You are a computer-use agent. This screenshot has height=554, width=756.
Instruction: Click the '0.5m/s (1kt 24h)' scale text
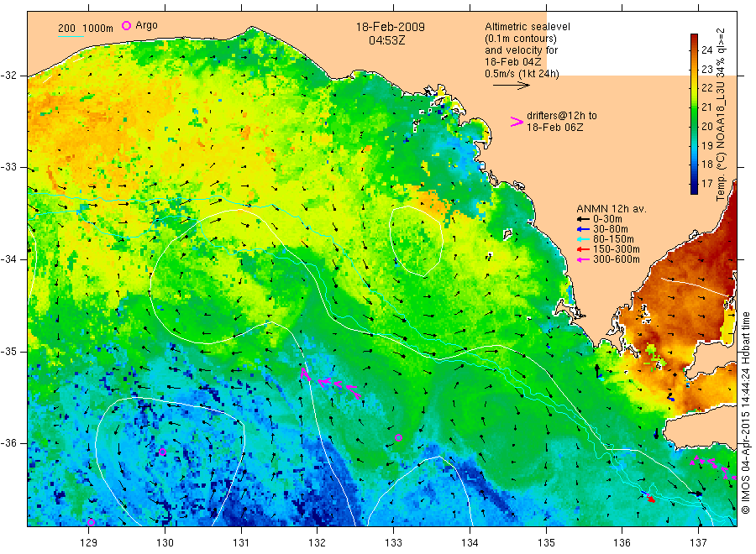[x=522, y=74]
